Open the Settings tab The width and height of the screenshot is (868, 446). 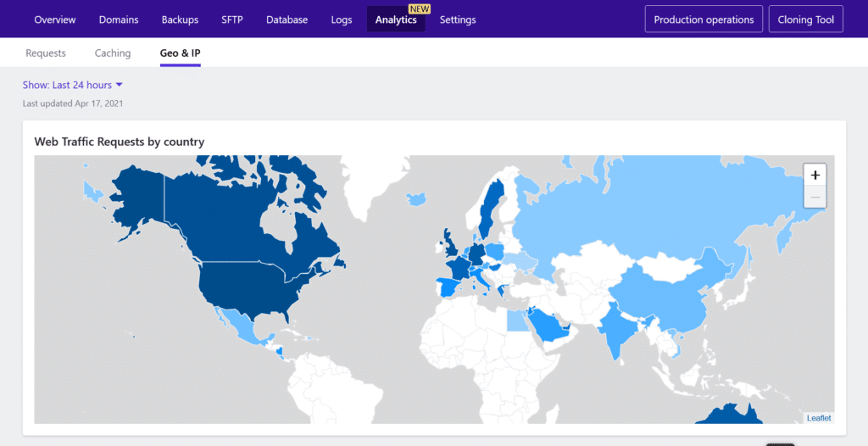458,20
